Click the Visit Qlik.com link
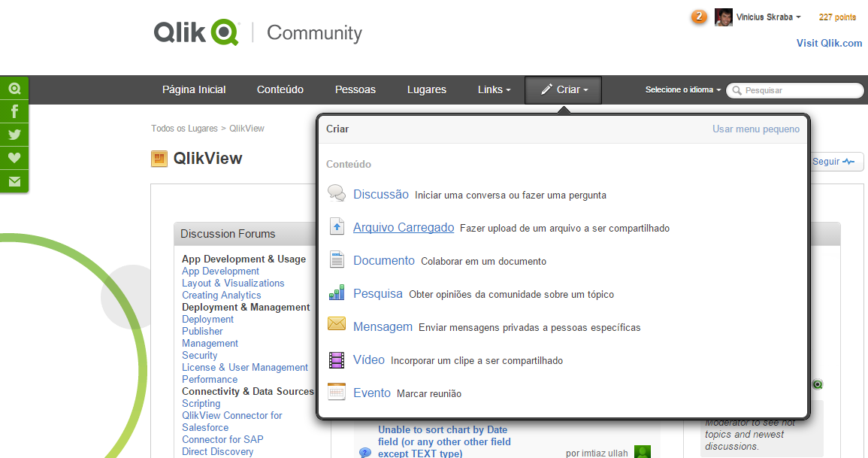 click(829, 43)
